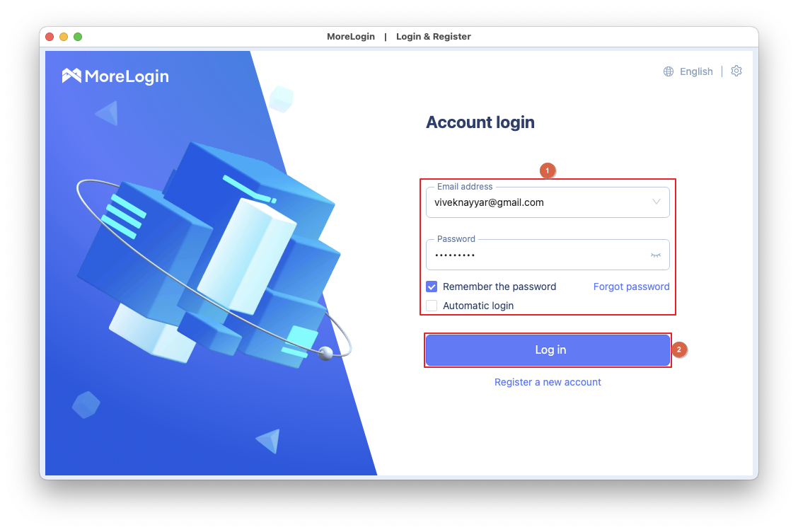Uncheck Remember the password checkbox

432,287
